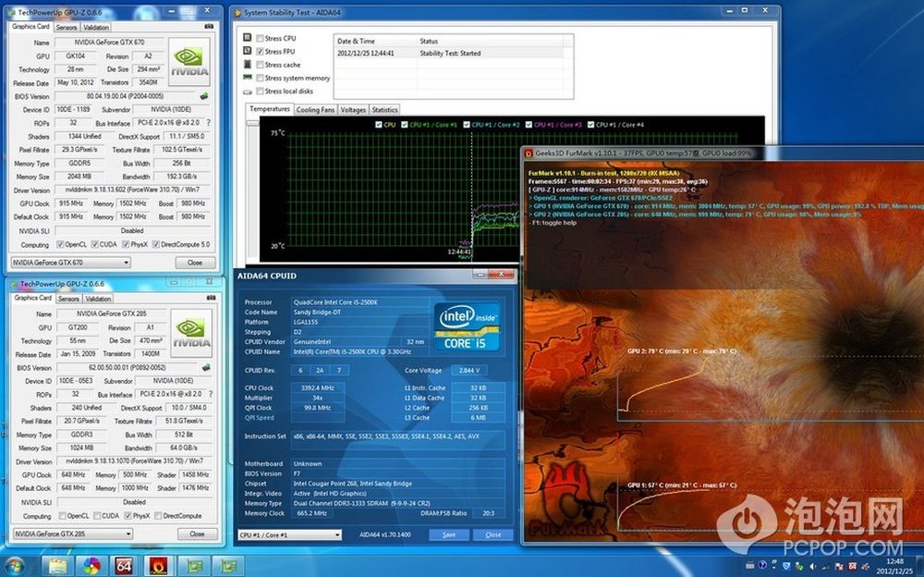
Task: Toggle the yellow CPU graph checkbox
Action: [378, 125]
